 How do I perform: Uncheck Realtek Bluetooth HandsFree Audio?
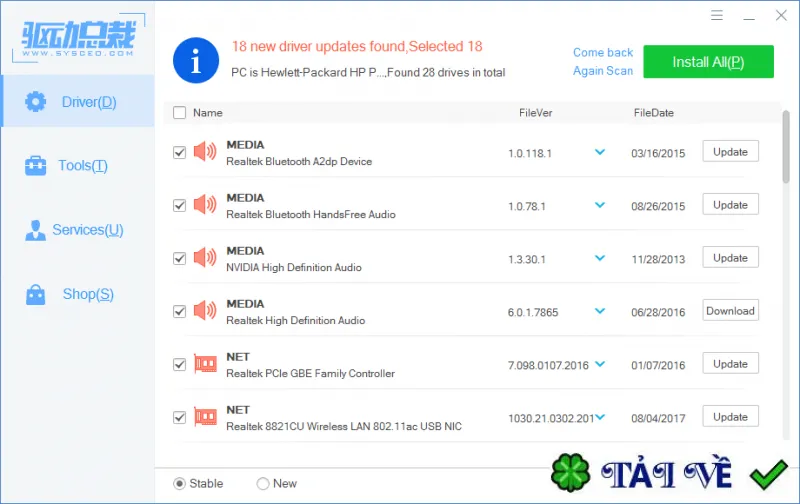(180, 206)
